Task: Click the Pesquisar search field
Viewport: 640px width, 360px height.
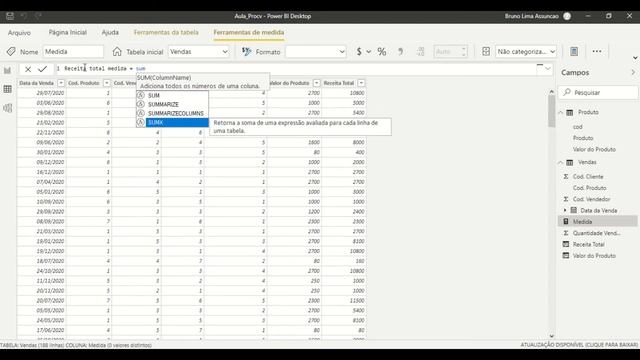Action: [598, 92]
